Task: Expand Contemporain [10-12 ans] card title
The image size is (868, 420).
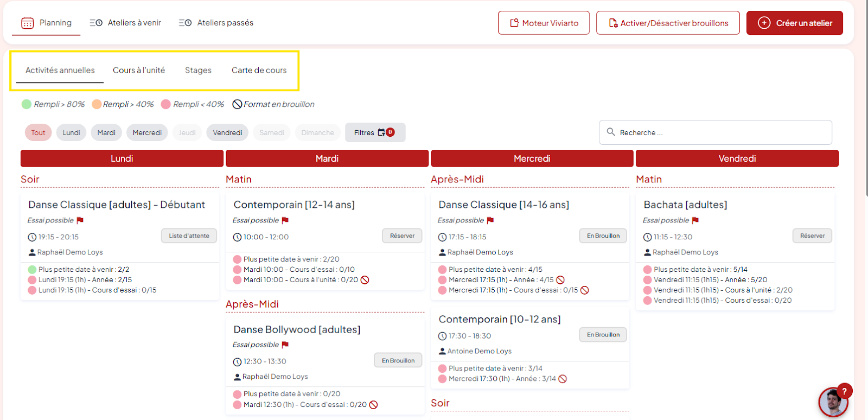Action: 499,319
